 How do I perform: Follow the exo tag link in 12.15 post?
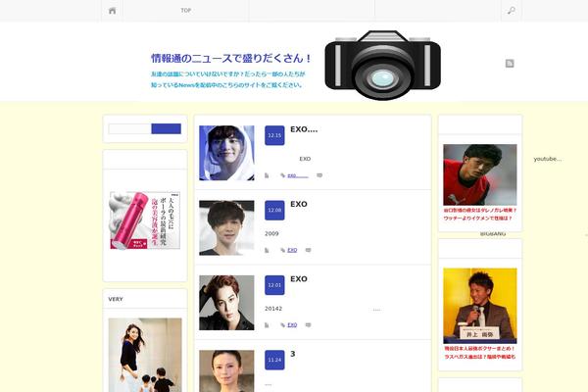(298, 175)
